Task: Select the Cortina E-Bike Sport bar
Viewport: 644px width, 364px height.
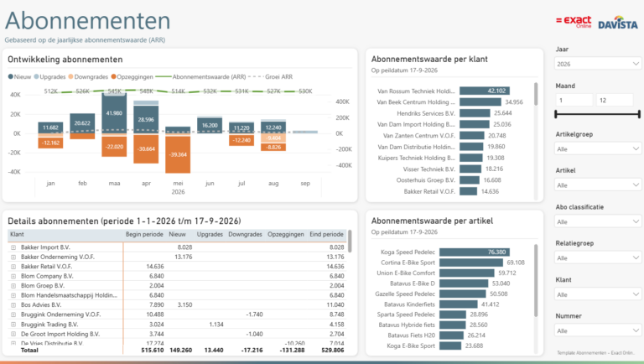Action: point(471,263)
